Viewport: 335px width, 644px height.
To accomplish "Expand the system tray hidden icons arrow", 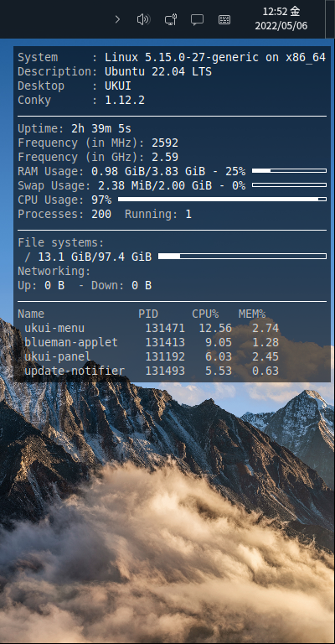I will (118, 19).
